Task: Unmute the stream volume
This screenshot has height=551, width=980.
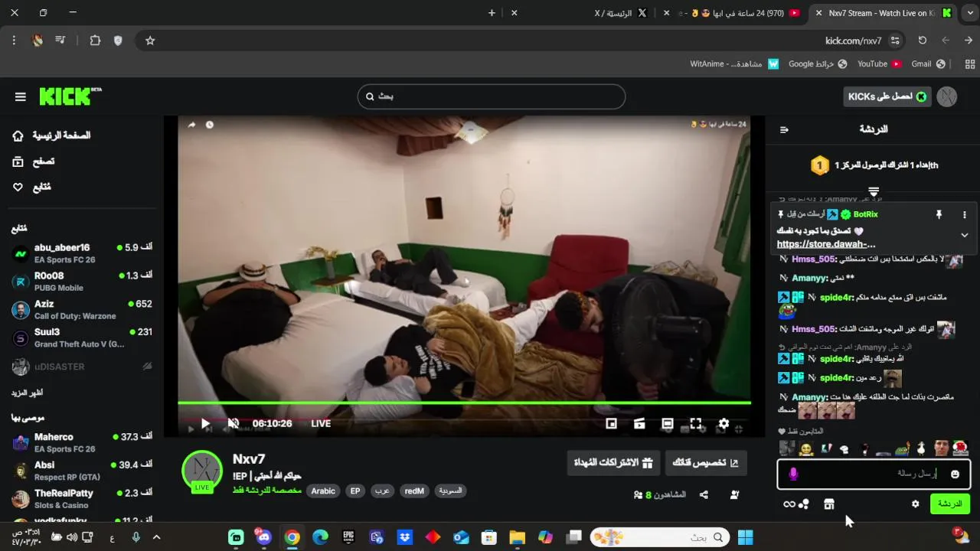Action: 234,423
